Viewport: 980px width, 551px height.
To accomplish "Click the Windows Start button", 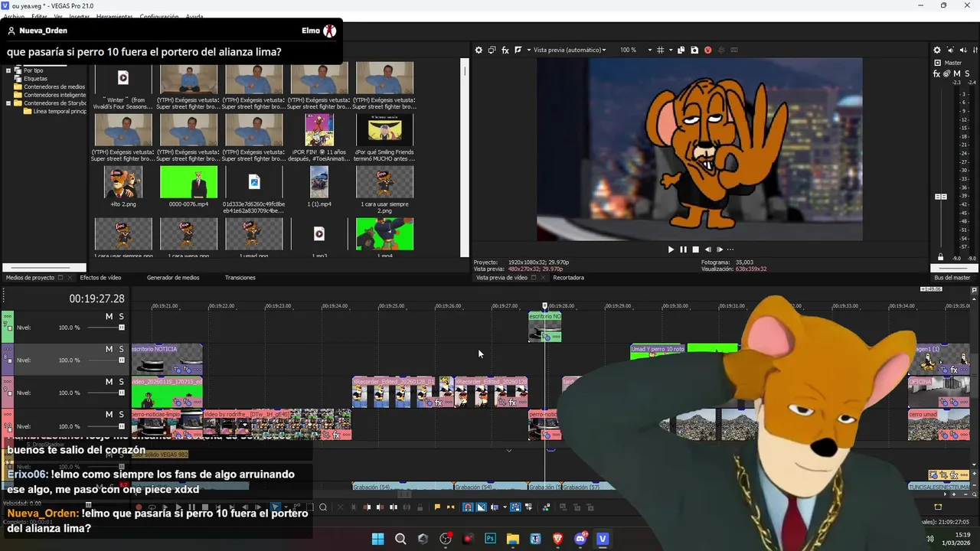I will [x=377, y=539].
